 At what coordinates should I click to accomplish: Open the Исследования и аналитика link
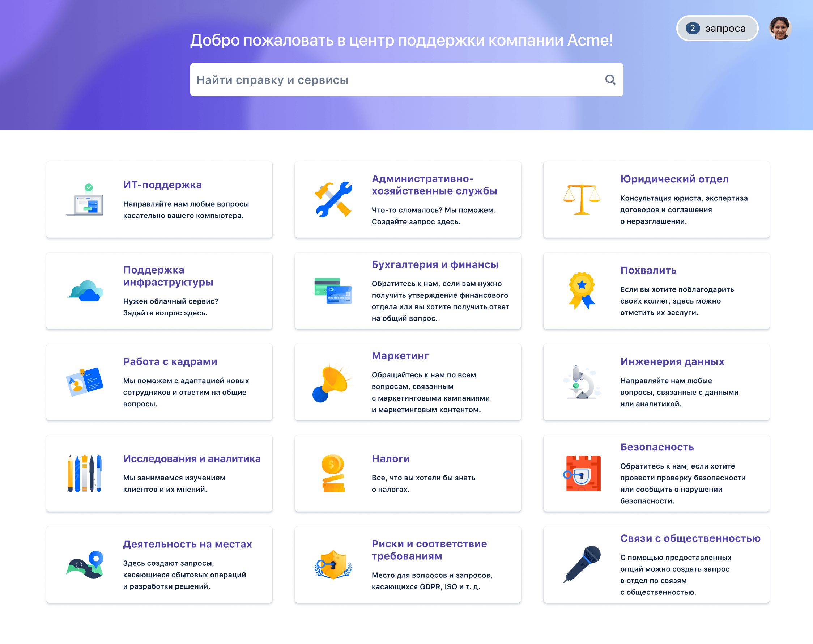[191, 458]
